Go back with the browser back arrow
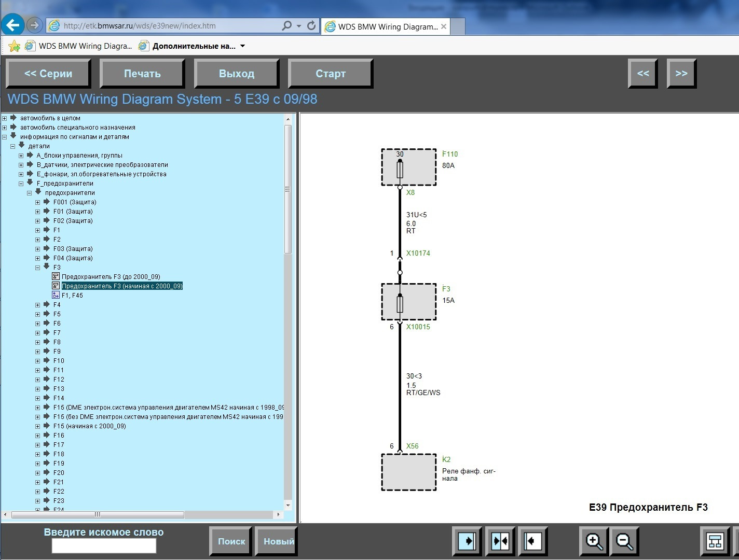Screen dimensions: 739x560 [x=12, y=24]
